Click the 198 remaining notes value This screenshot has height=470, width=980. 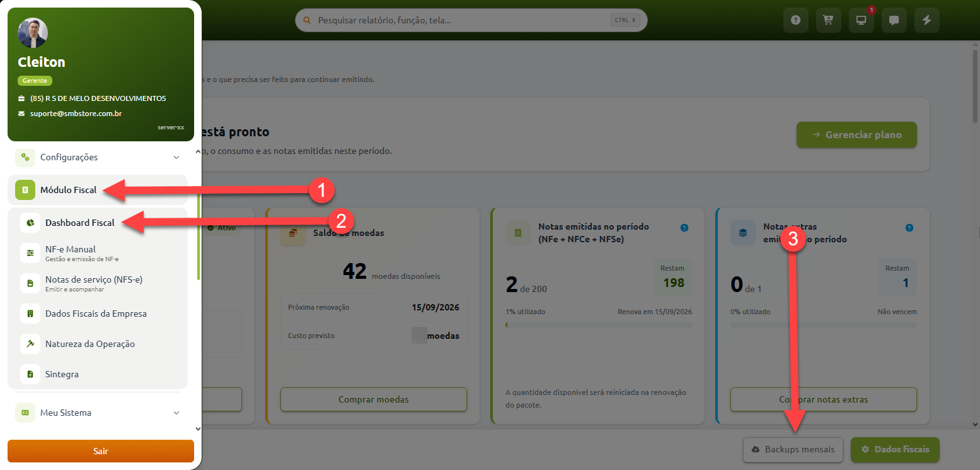click(674, 283)
